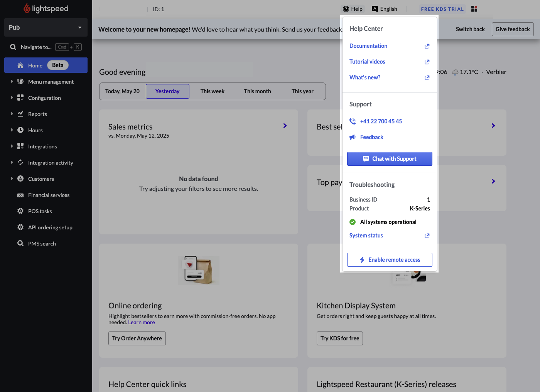Viewport: 540px width, 392px height.
Task: Select This month date filter
Action: point(257,91)
